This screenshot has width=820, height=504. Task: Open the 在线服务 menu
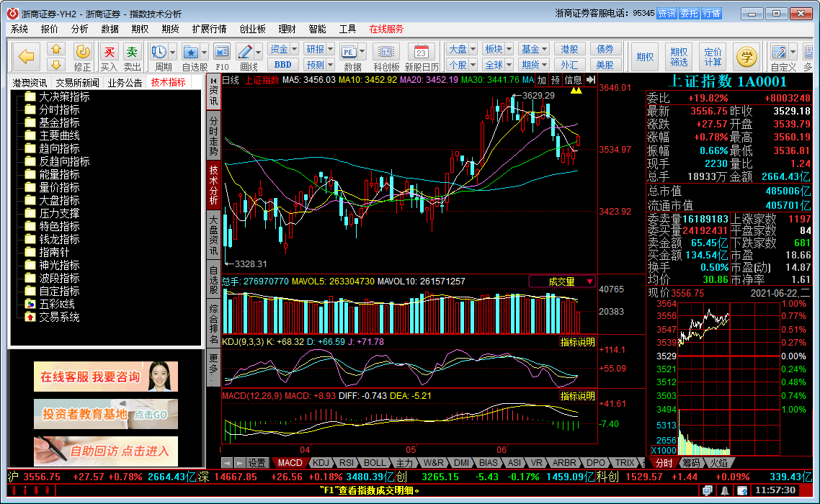[386, 29]
